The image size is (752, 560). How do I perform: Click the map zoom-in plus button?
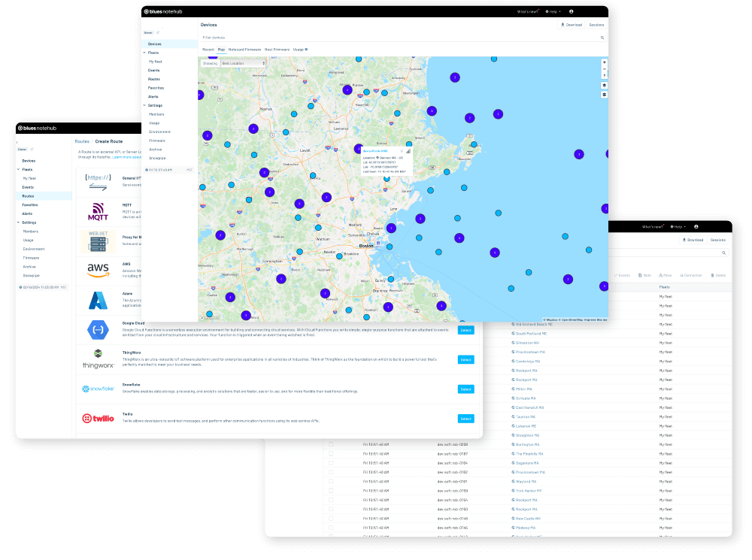[605, 62]
